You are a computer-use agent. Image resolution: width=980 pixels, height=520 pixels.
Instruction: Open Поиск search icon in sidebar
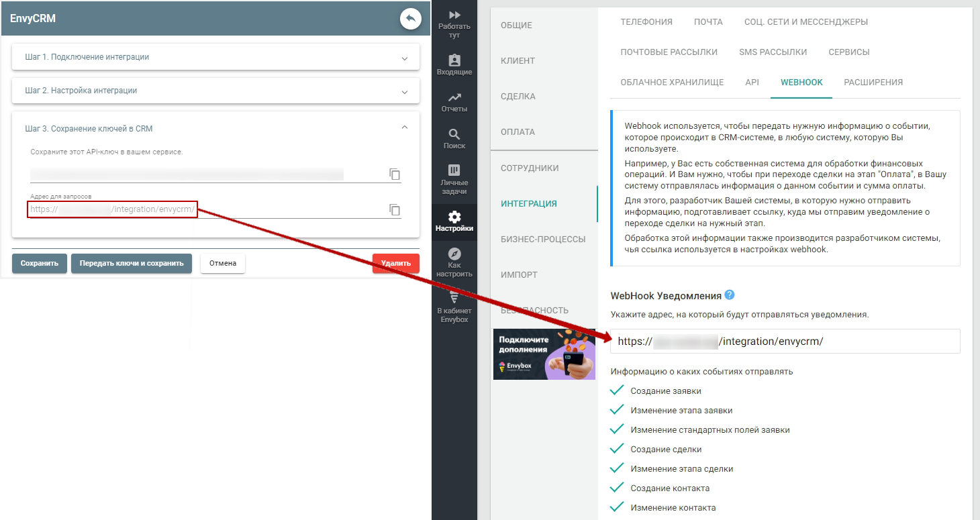click(x=454, y=138)
